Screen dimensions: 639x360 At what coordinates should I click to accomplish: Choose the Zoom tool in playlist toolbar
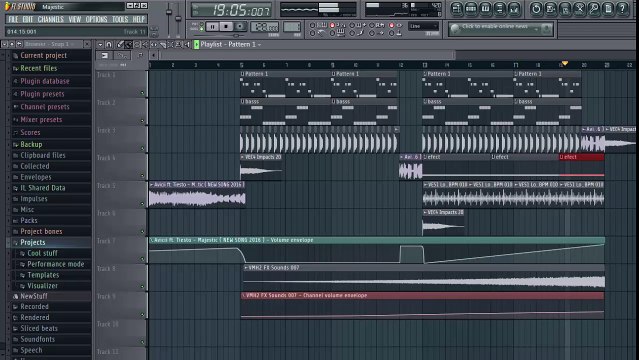pyautogui.click(x=178, y=44)
